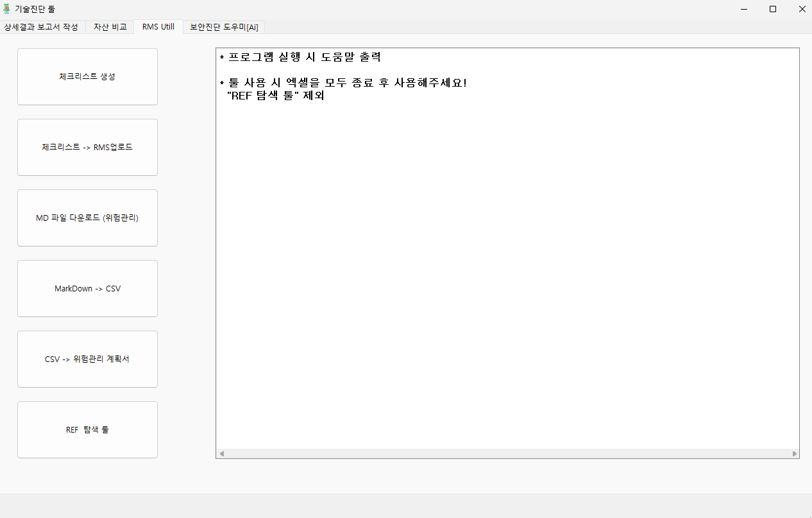Switch to the 자산 비교 tab
812x518 pixels.
[x=110, y=27]
